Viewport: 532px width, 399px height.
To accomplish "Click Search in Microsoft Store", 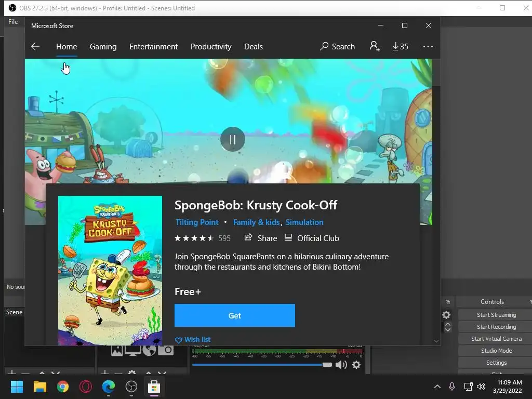I will click(x=337, y=46).
